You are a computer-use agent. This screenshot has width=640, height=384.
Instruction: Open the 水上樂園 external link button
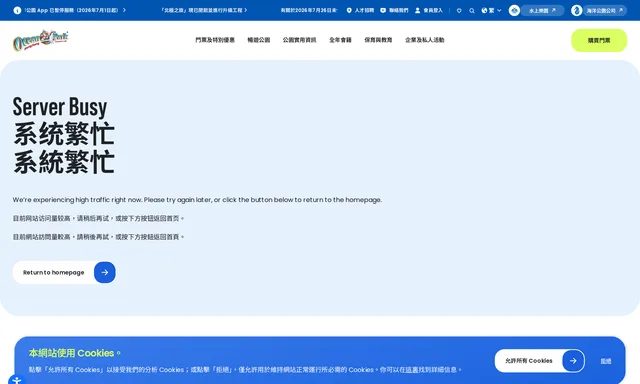(542, 10)
